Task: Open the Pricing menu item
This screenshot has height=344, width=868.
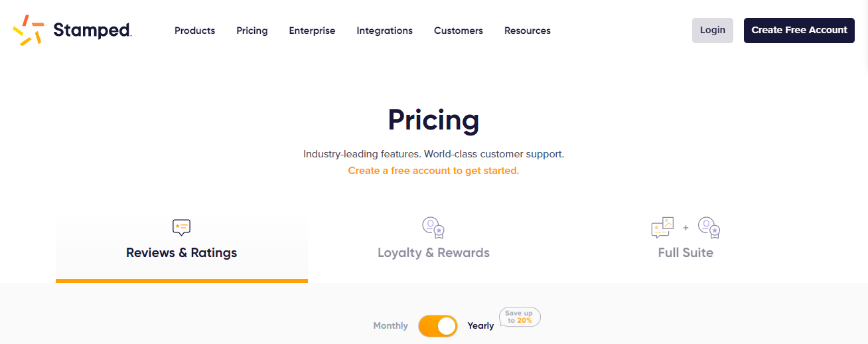Action: pyautogui.click(x=252, y=31)
